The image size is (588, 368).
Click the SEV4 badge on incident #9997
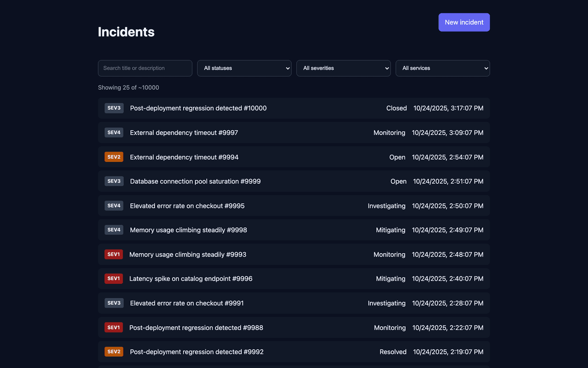click(x=114, y=132)
